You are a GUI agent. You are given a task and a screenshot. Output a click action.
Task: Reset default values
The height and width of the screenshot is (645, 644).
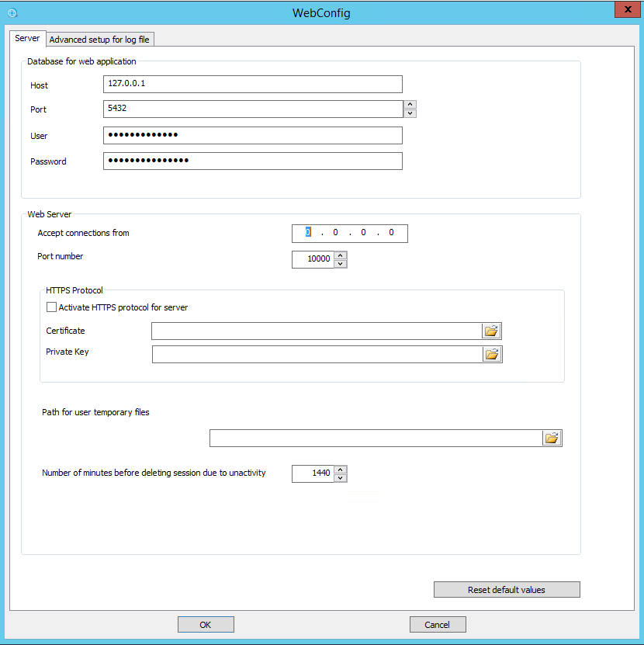coord(507,590)
